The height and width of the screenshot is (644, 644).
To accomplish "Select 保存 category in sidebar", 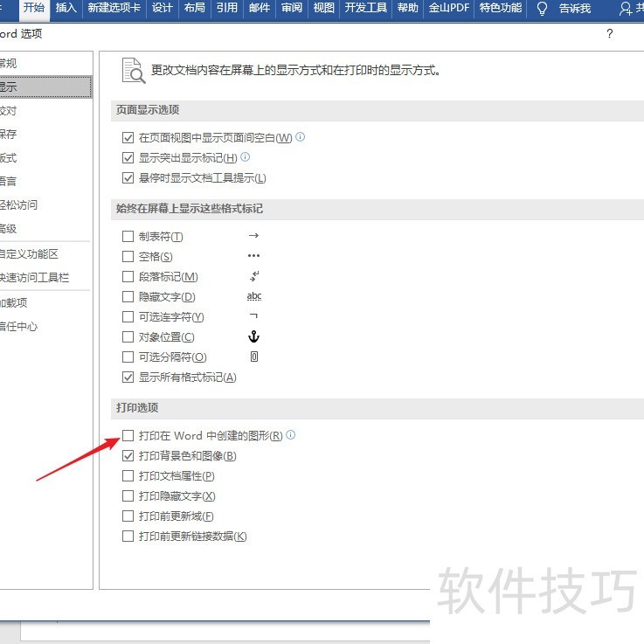I will tap(45, 134).
